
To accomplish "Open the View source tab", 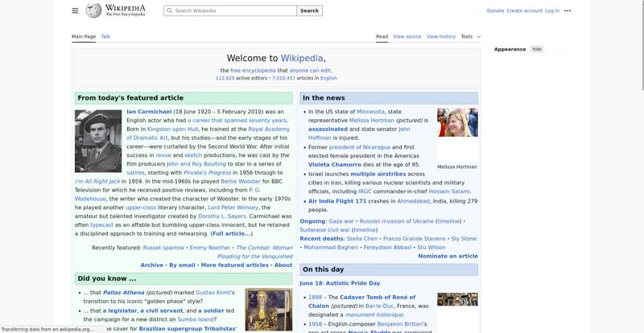I will pos(407,36).
